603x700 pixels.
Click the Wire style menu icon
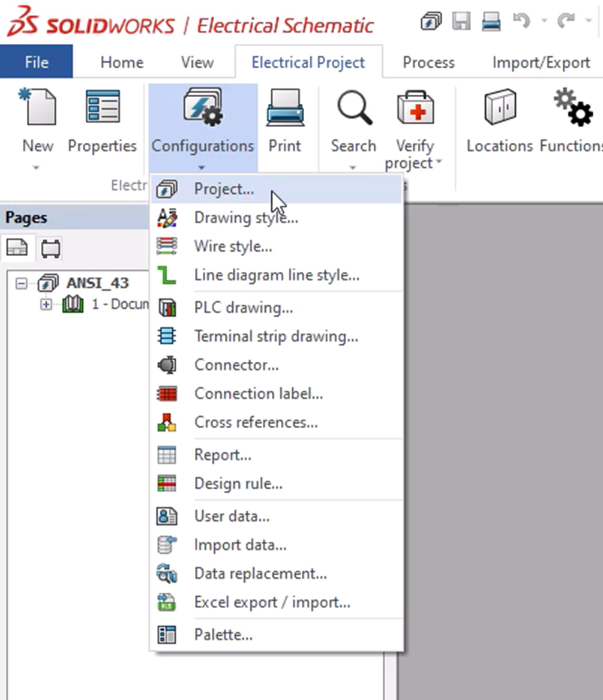click(167, 247)
